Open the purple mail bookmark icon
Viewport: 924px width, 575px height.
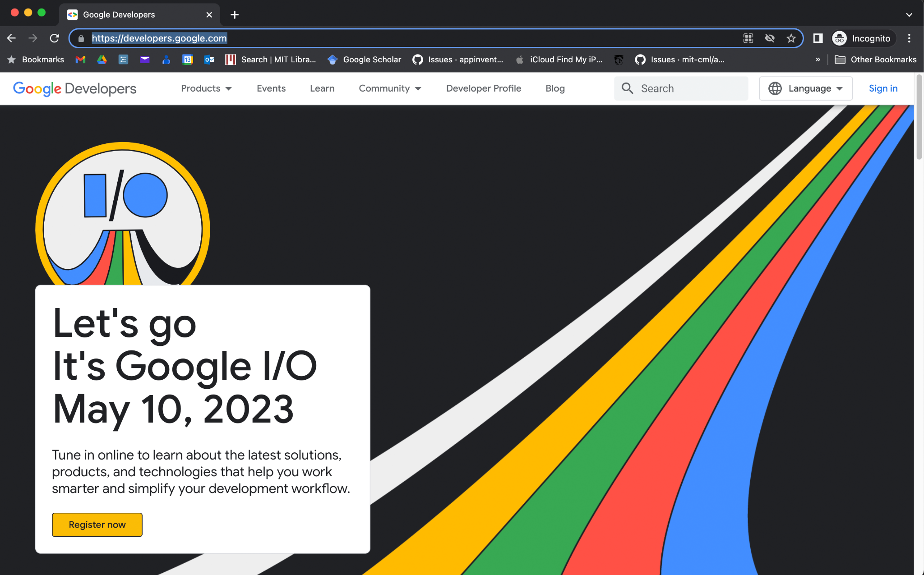(x=145, y=60)
